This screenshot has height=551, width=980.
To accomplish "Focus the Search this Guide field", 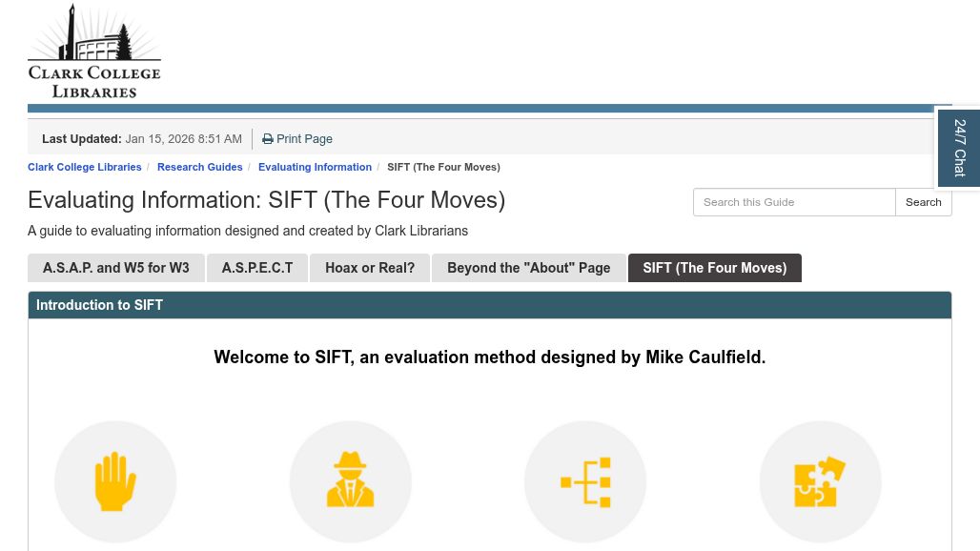I will (794, 202).
